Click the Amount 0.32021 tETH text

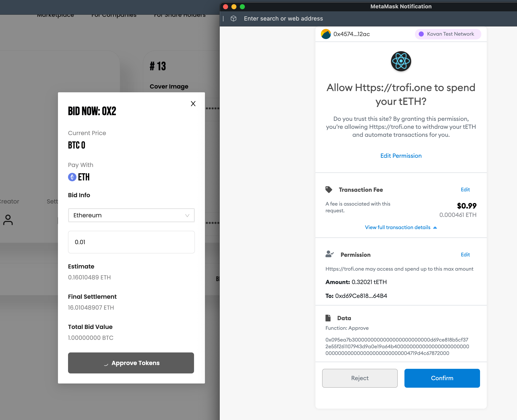[356, 282]
